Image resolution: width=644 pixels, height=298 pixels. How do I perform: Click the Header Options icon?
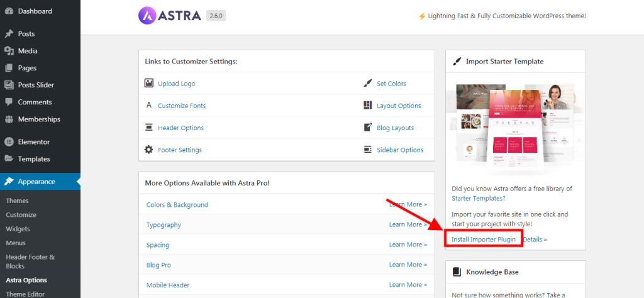click(148, 128)
